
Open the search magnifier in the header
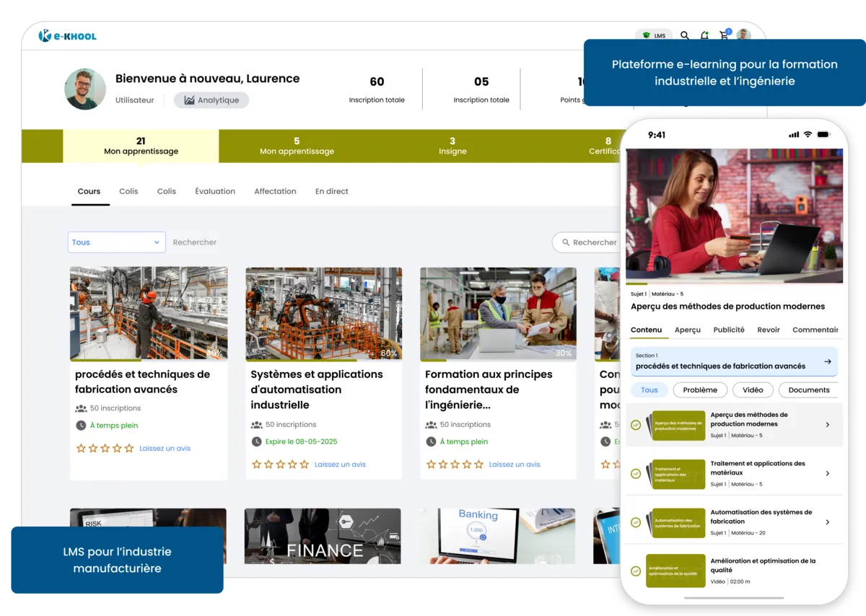(684, 35)
